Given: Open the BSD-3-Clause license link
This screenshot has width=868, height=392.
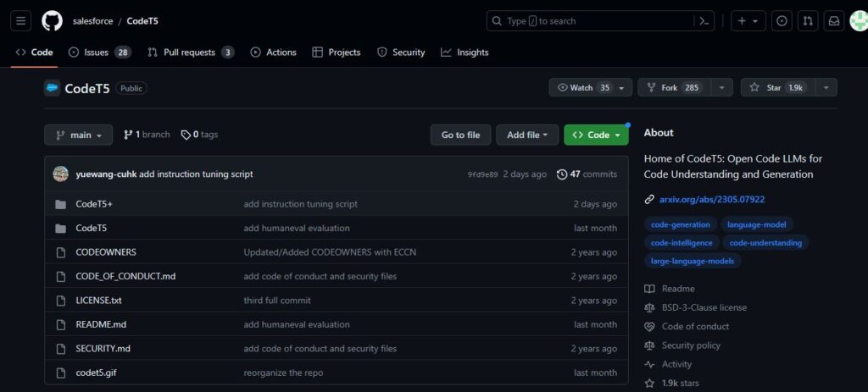Looking at the screenshot, I should [x=704, y=308].
